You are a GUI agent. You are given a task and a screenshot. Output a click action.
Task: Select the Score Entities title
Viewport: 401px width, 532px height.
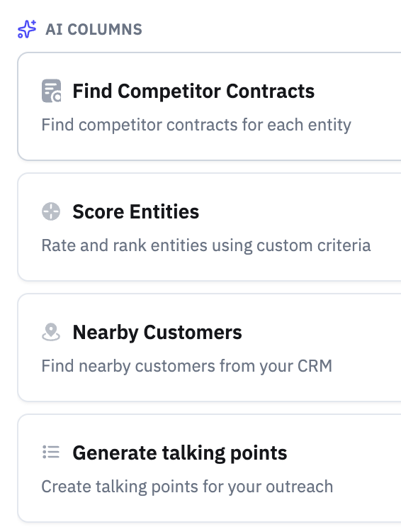click(x=135, y=211)
